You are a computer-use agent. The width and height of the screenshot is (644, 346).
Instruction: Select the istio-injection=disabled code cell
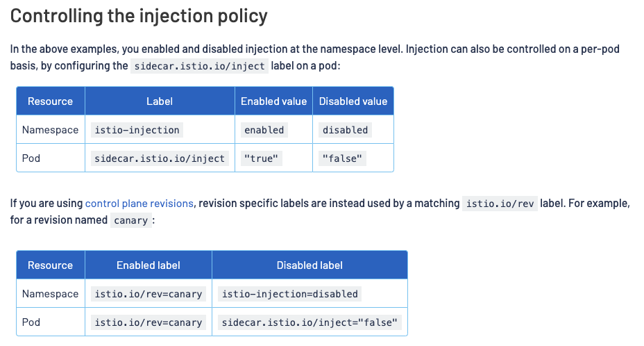point(289,294)
